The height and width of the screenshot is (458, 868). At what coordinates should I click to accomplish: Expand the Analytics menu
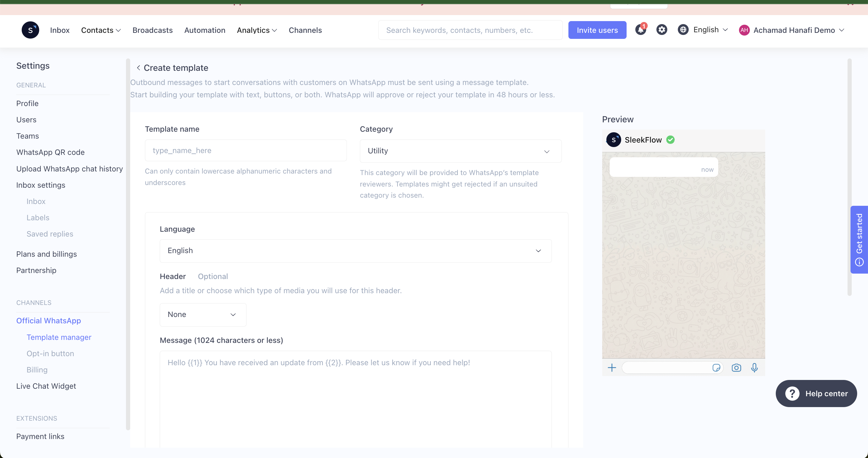tap(257, 30)
